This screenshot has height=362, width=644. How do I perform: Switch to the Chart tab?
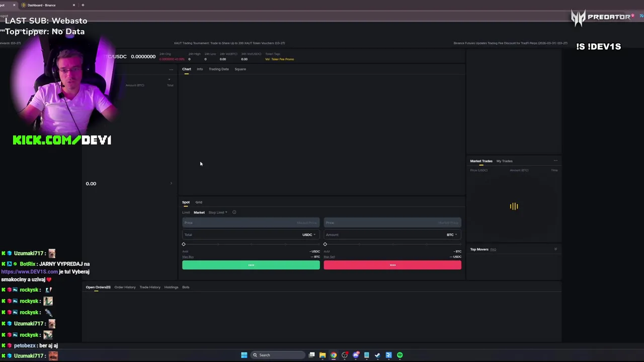pos(187,69)
